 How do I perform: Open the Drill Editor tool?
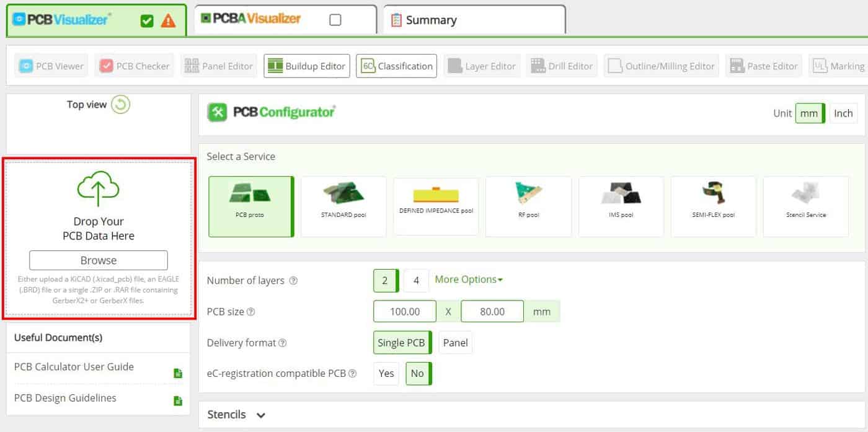(x=562, y=66)
